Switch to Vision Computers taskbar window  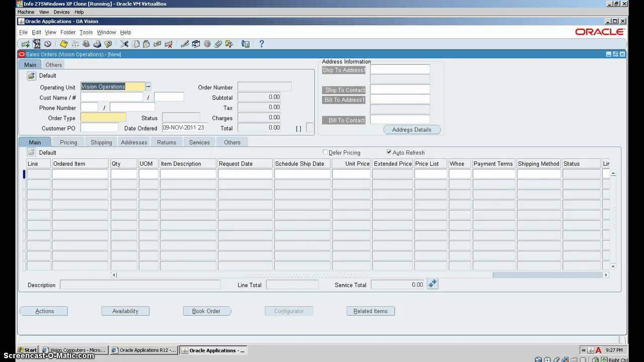click(74, 350)
